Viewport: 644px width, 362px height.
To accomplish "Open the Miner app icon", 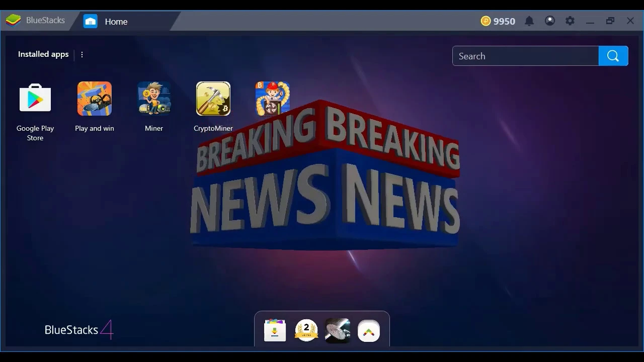I will [x=154, y=99].
